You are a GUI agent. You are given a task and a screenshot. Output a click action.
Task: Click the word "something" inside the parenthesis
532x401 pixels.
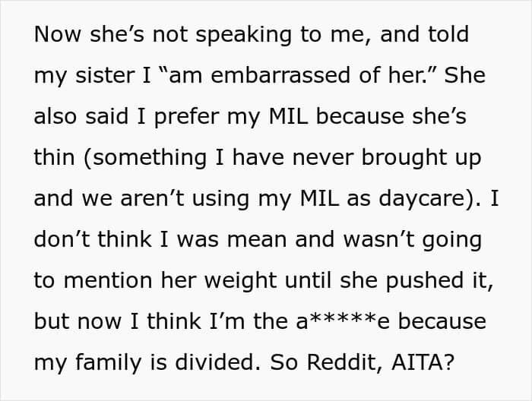click(149, 159)
